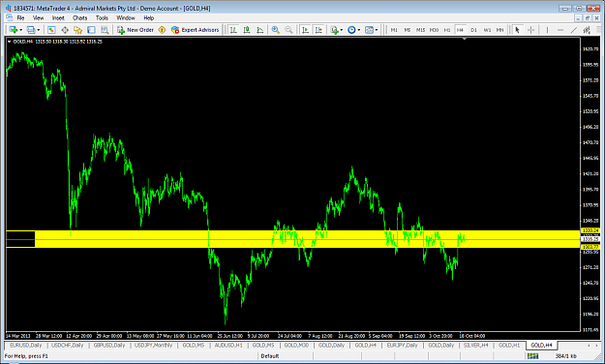Expand the Indicators dropdown arrow
605x364 pixels.
click(x=342, y=30)
